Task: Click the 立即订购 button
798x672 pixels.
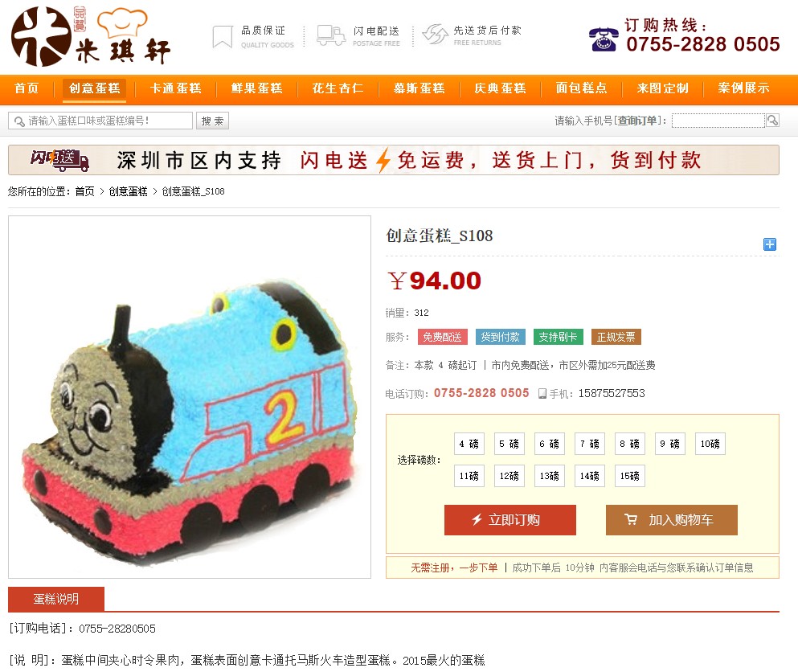Action: point(510,520)
